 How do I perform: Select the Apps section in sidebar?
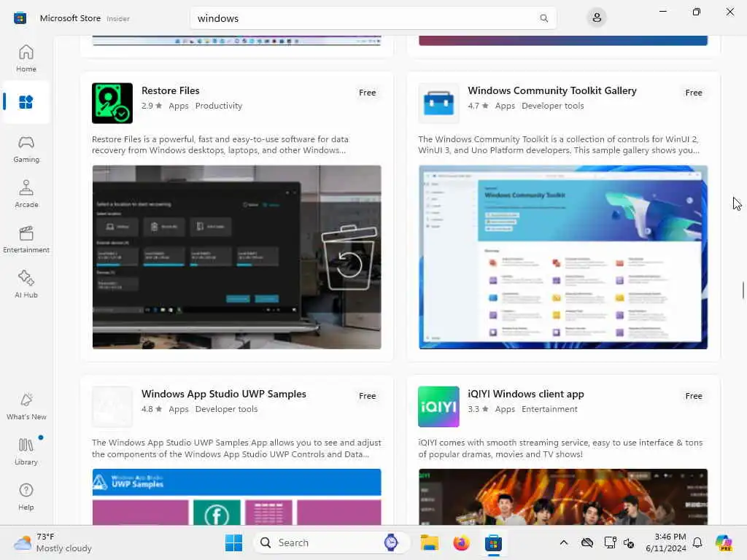[26, 102]
